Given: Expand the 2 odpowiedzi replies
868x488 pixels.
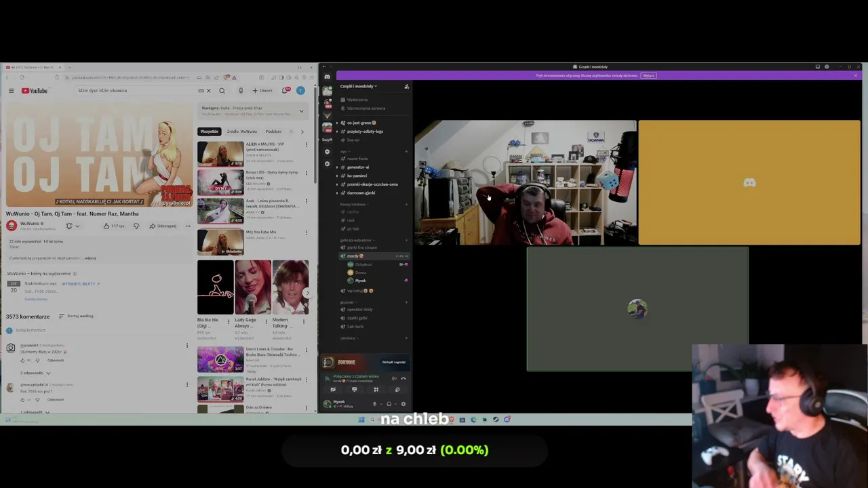Looking at the screenshot, I should (x=35, y=373).
